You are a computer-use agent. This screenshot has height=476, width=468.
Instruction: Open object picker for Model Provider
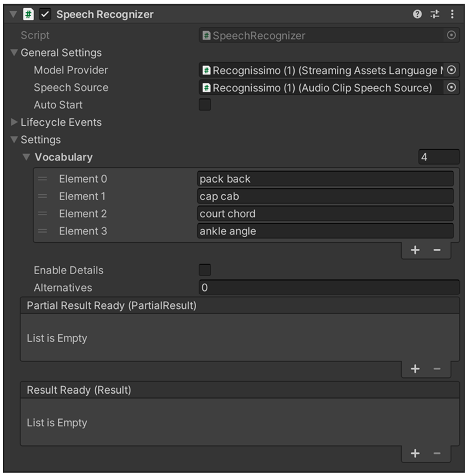[451, 70]
